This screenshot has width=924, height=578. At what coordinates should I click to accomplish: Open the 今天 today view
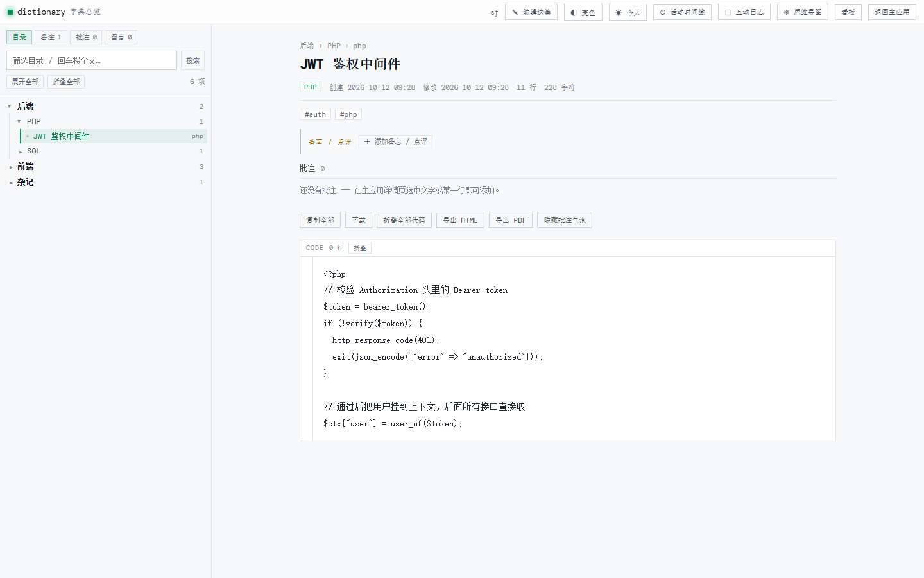pyautogui.click(x=628, y=12)
